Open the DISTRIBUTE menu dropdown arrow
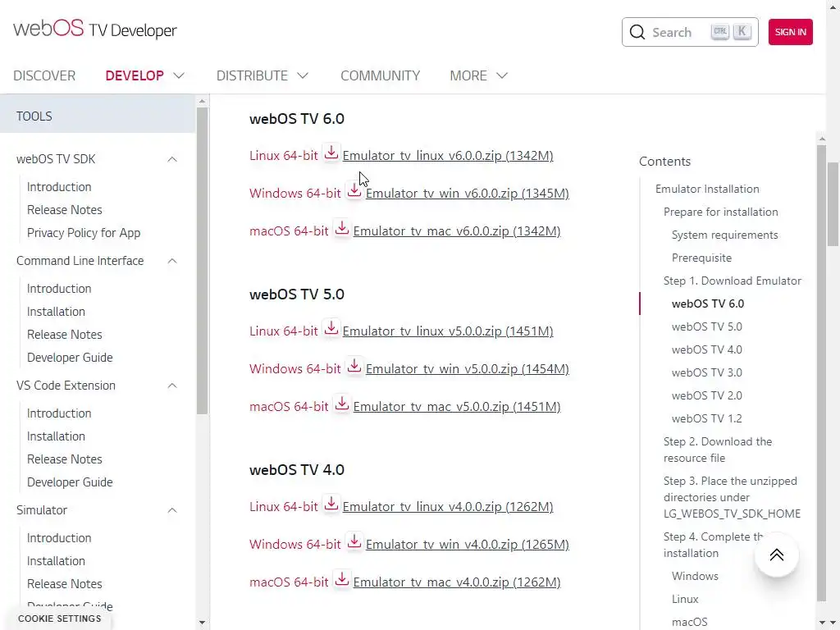The width and height of the screenshot is (840, 630). pyautogui.click(x=303, y=75)
